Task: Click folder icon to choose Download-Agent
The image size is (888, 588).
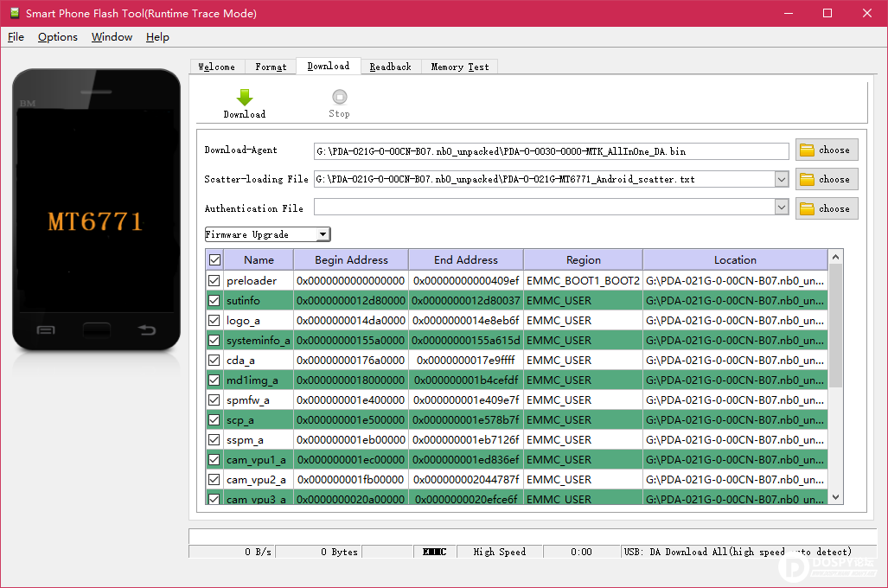Action: (x=808, y=150)
